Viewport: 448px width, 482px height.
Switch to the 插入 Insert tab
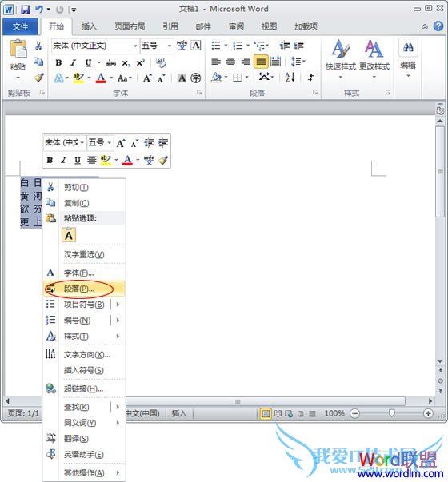tap(89, 26)
